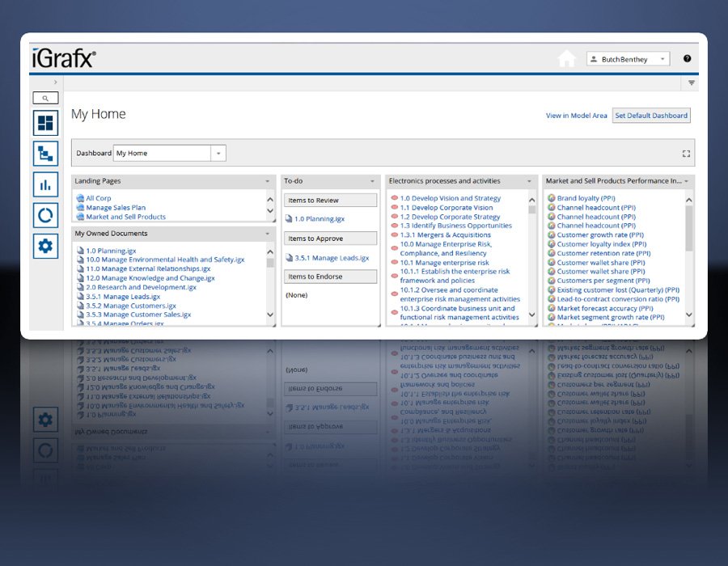Open Customer retention rate (PPI)
Image resolution: width=728 pixels, height=566 pixels.
603,253
